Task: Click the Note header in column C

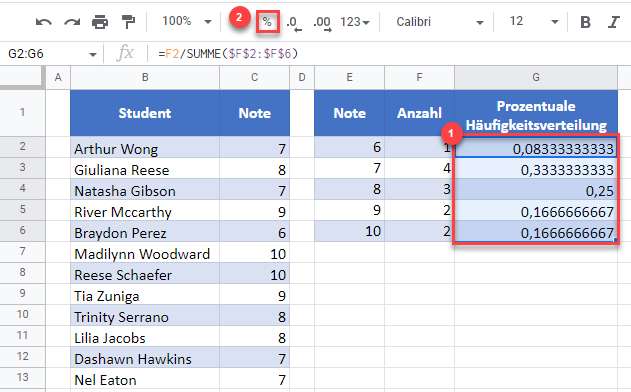Action: pyautogui.click(x=254, y=113)
